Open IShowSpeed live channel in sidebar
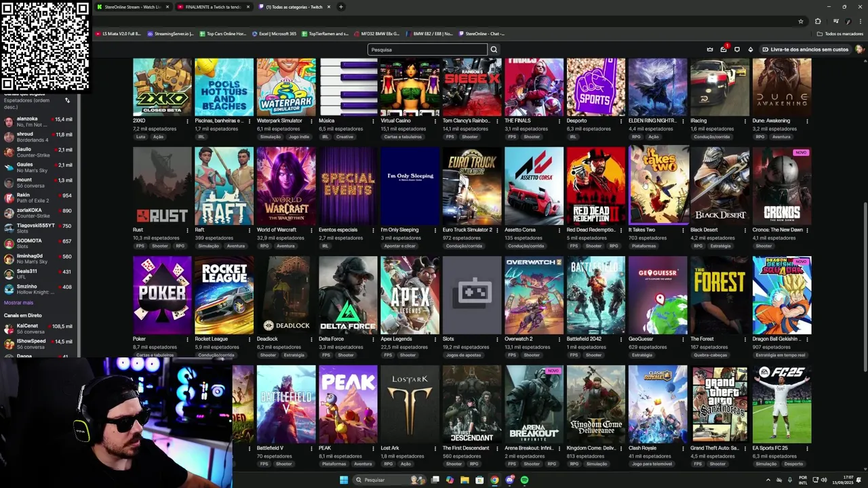 click(39, 344)
